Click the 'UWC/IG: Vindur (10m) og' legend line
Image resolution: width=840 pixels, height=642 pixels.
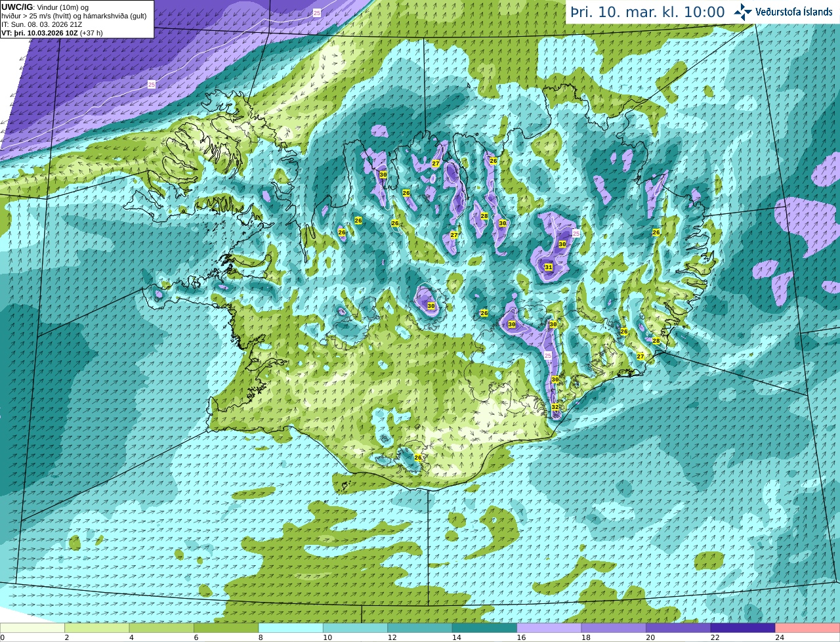click(x=45, y=7)
